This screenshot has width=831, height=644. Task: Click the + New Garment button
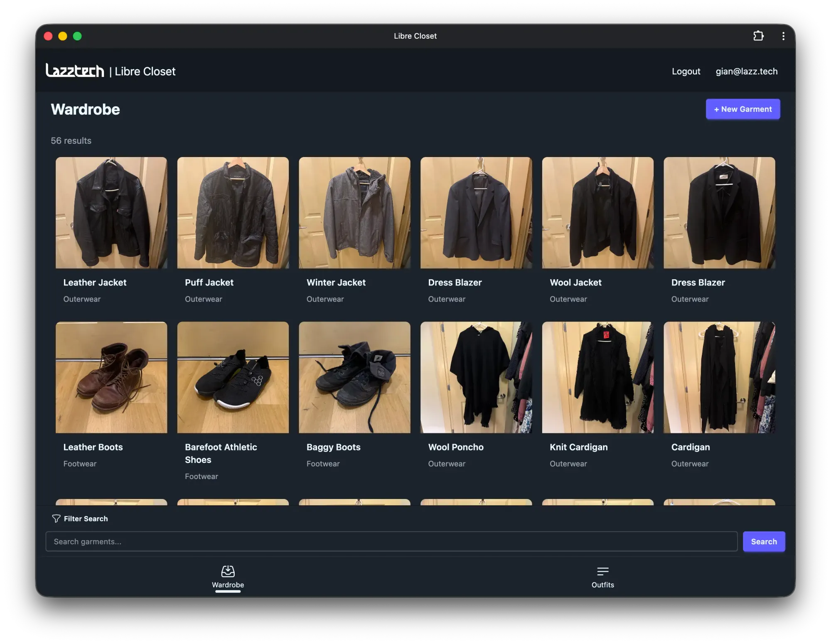(x=742, y=109)
